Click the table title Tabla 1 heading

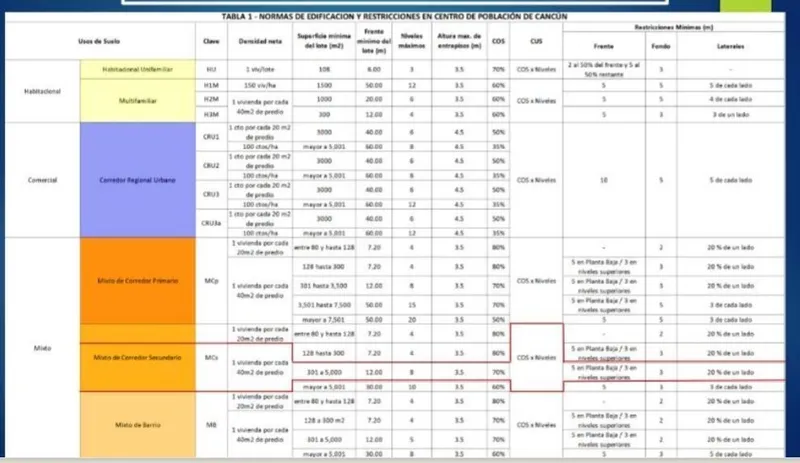pyautogui.click(x=394, y=16)
